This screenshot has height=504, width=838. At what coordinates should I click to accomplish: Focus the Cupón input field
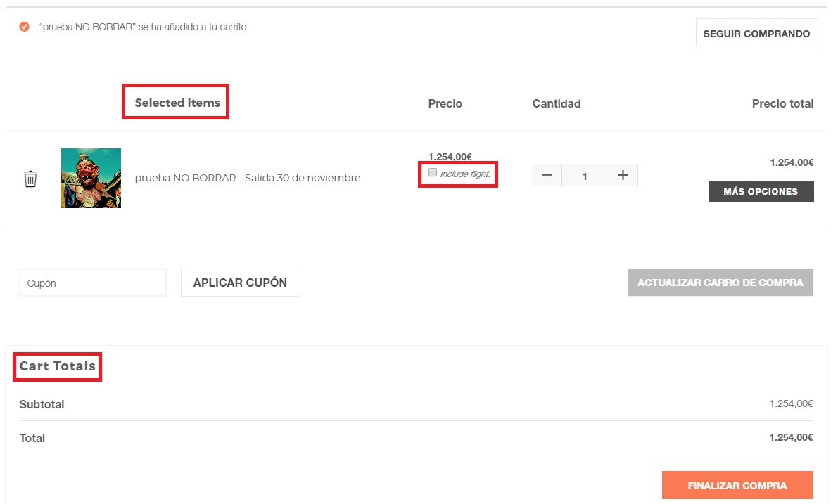tap(93, 283)
